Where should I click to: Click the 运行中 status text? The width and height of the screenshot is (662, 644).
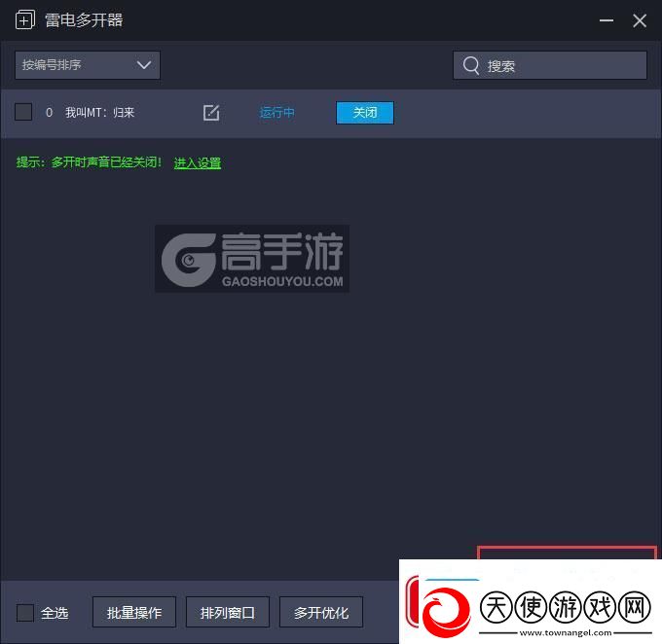click(276, 113)
